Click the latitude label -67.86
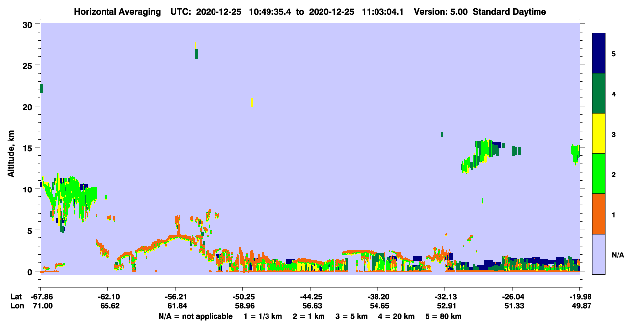This screenshot has height=330, width=644. [41, 297]
